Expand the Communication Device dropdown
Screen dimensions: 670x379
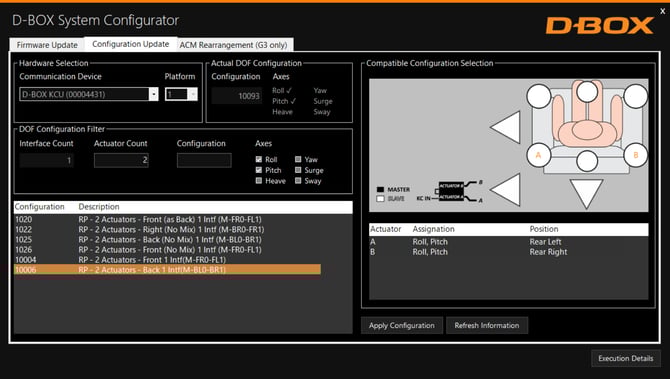pyautogui.click(x=153, y=94)
